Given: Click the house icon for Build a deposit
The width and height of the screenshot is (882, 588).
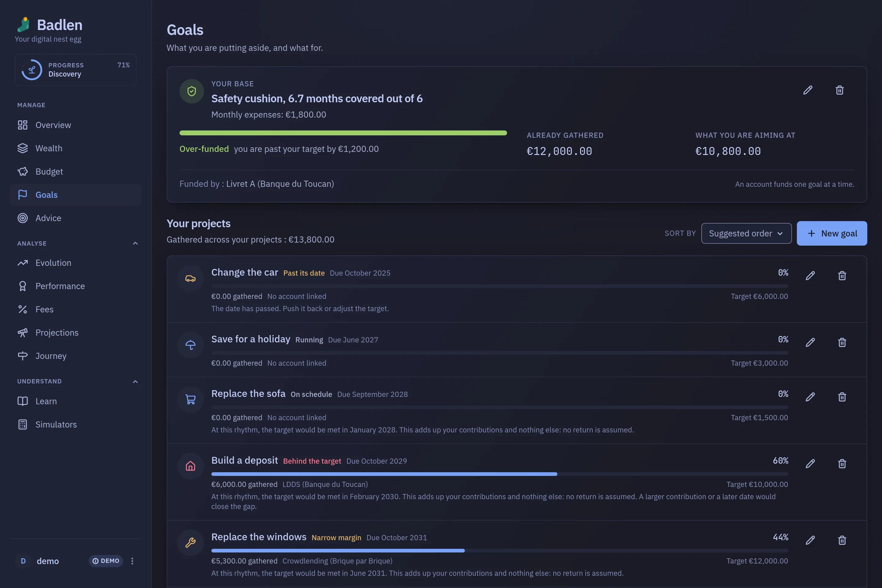Looking at the screenshot, I should pos(190,466).
